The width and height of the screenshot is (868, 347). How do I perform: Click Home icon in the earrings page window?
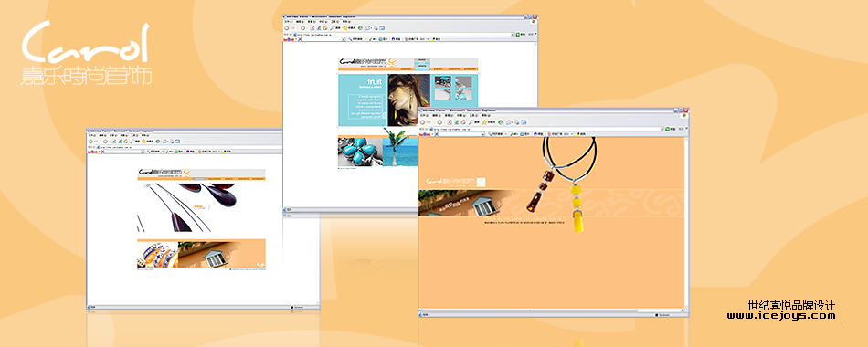pos(126,142)
